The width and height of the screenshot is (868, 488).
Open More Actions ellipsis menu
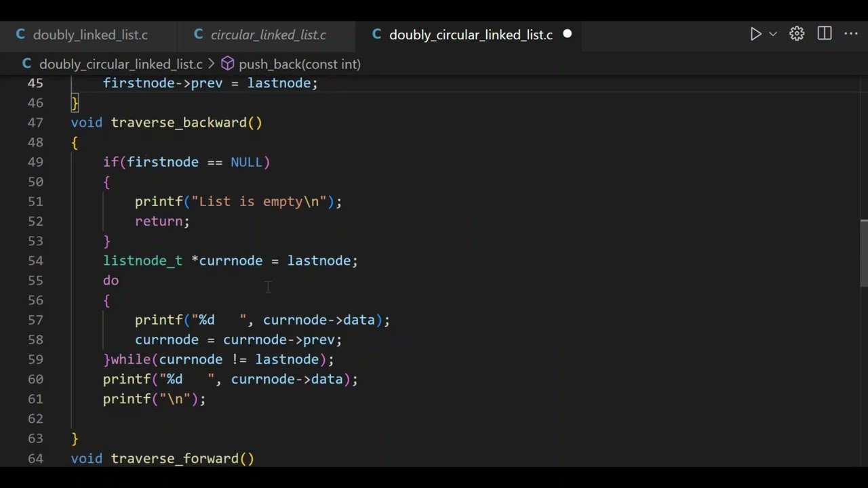pyautogui.click(x=851, y=34)
